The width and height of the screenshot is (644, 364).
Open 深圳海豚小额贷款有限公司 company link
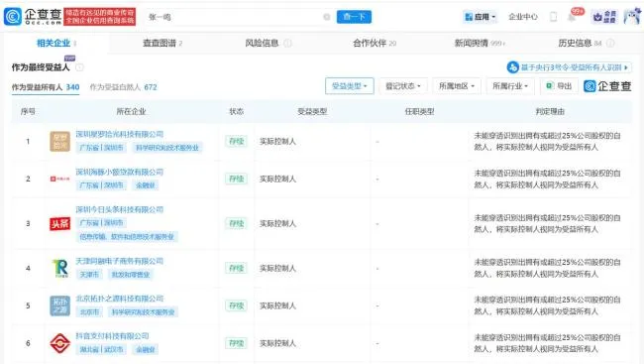(x=120, y=172)
